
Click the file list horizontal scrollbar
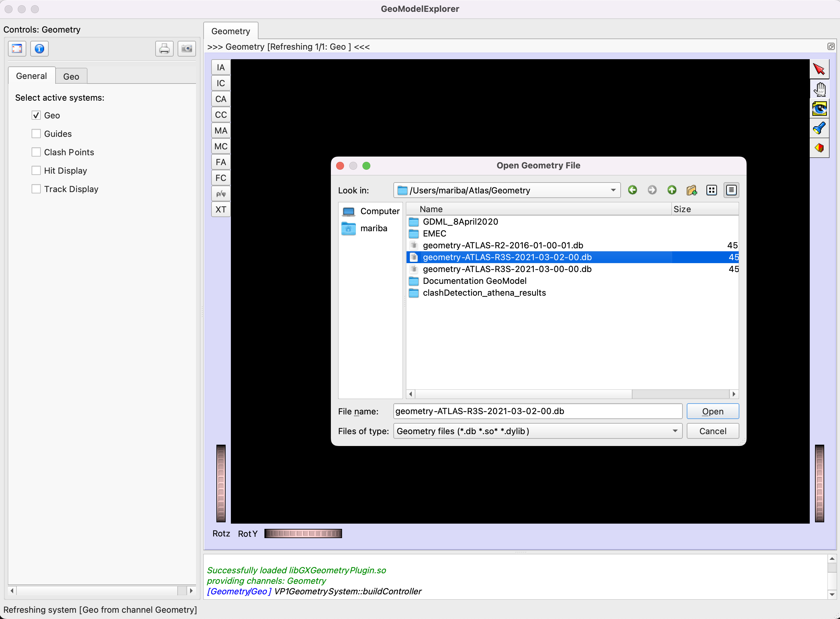pos(523,394)
